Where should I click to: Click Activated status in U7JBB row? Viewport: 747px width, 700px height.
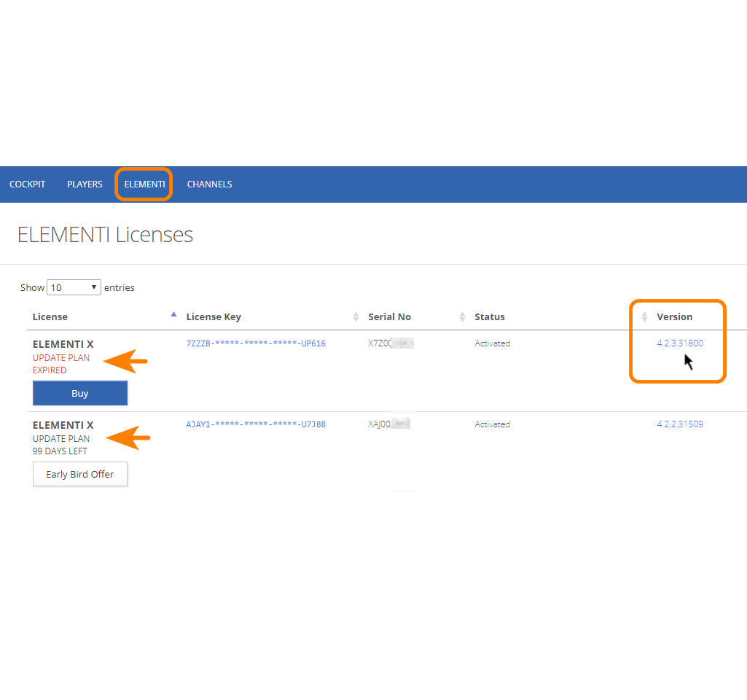click(493, 424)
